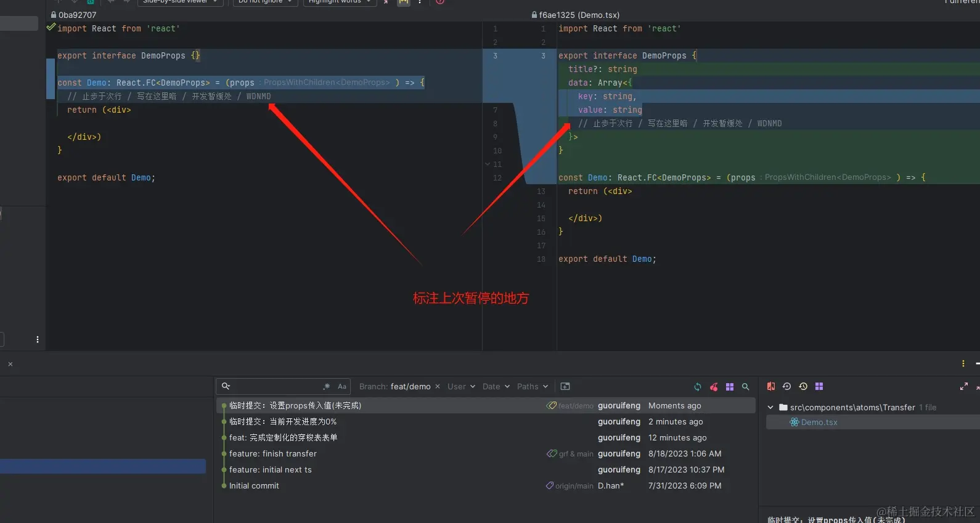Viewport: 980px width, 523px height.
Task: Click the lock icon beside f6ae1325 (Demo.tsx)
Action: click(x=534, y=15)
